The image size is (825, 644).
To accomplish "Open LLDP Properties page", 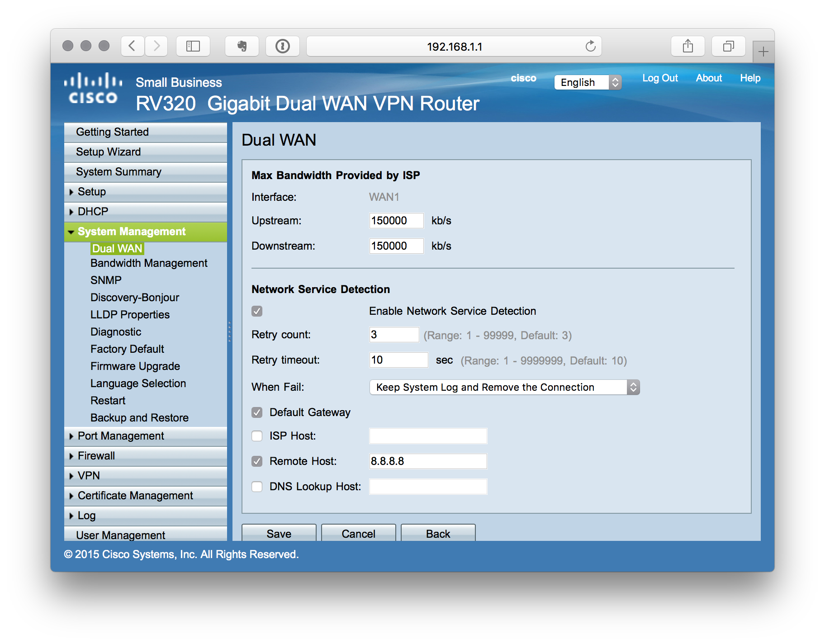I will 130,315.
